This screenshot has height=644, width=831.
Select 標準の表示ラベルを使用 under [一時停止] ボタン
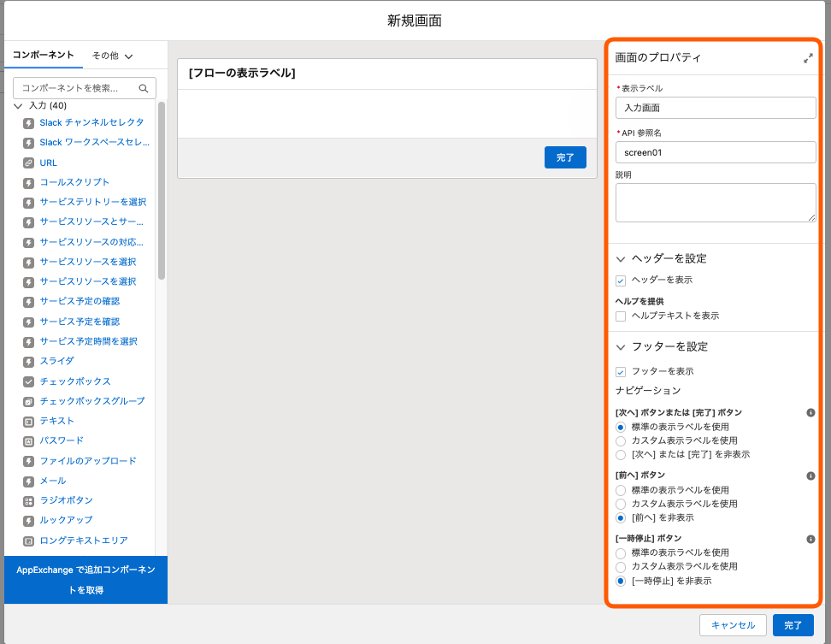click(x=621, y=553)
